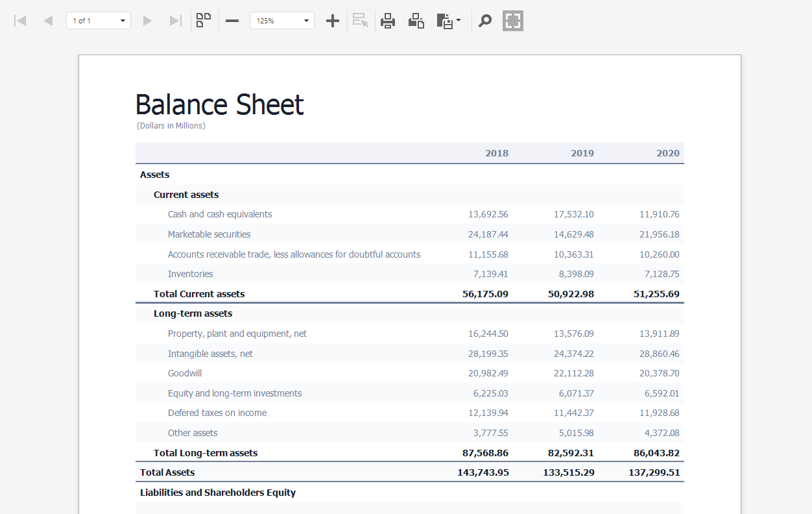
Task: Click the 2020 column header
Action: [668, 153]
